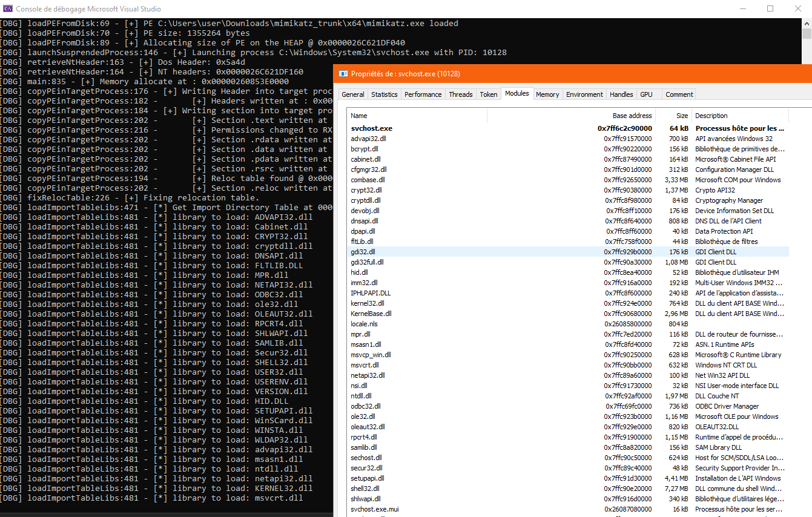The height and width of the screenshot is (517, 812).
Task: Open the Handles tab
Action: (621, 94)
